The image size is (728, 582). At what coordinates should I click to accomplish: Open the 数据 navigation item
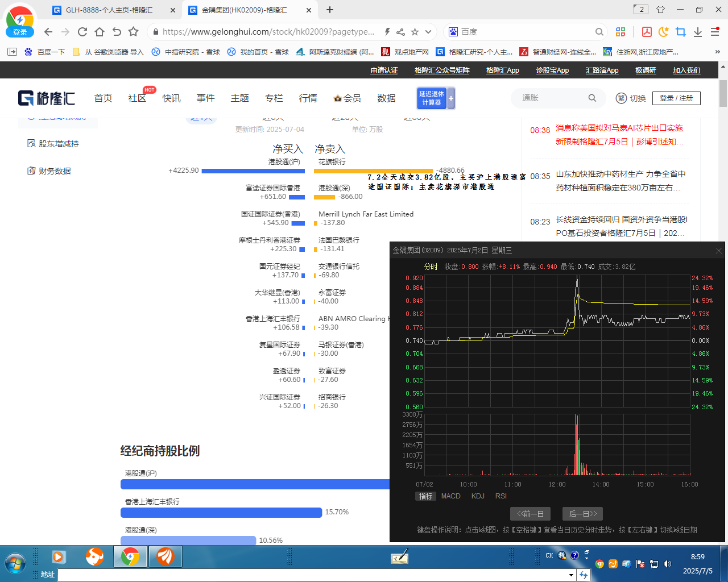(x=386, y=98)
